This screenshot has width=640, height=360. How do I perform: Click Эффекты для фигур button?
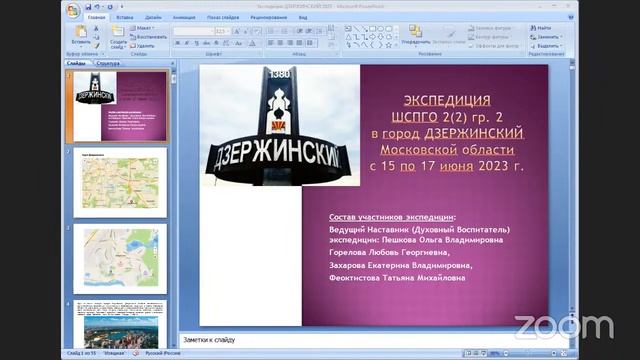[x=494, y=46]
